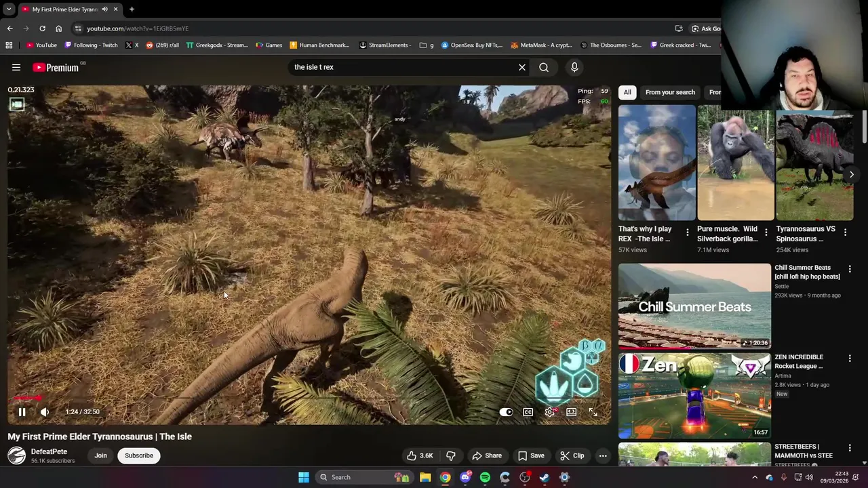The height and width of the screenshot is (488, 868).
Task: Open 'Following - Twitch' bookmark
Action: point(91,45)
